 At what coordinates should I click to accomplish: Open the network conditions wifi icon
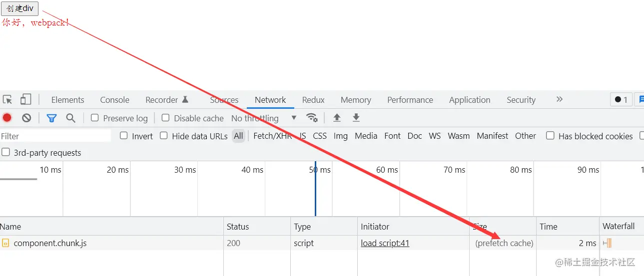(312, 118)
